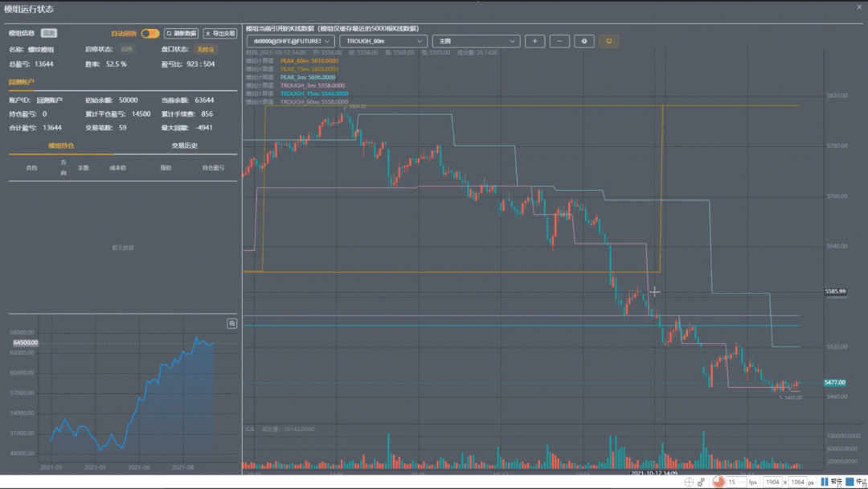Open the 主图 chart pane dropdown
Image resolution: width=868 pixels, height=489 pixels.
point(476,41)
